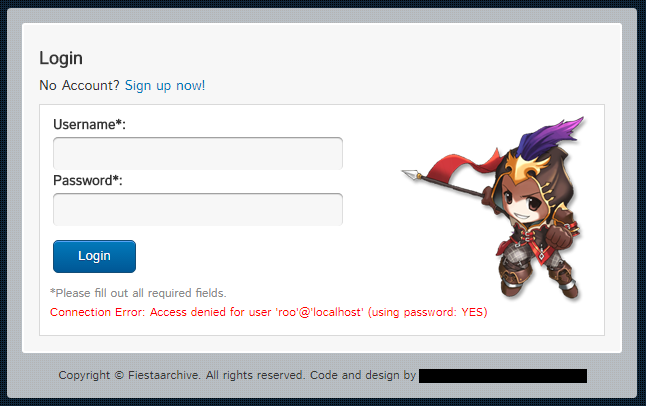Click the 'Username*:' field label

89,124
